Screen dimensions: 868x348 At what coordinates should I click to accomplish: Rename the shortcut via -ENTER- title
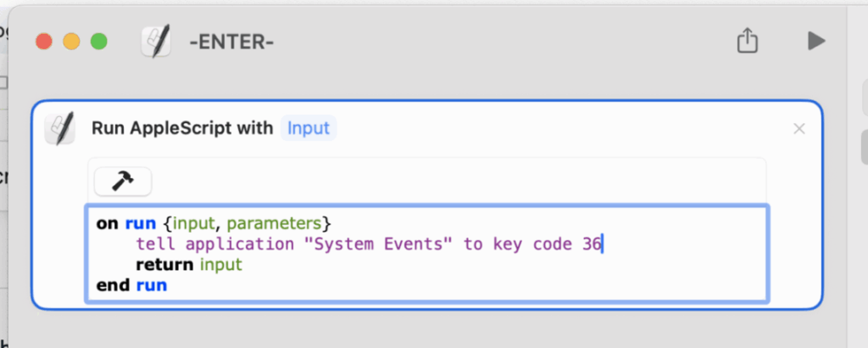click(x=232, y=42)
